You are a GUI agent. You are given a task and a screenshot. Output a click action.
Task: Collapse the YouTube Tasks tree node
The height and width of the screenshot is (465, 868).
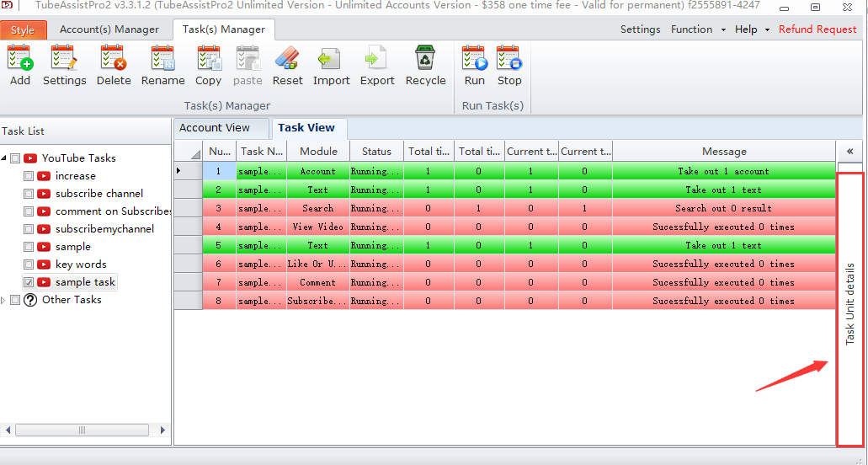[4, 158]
